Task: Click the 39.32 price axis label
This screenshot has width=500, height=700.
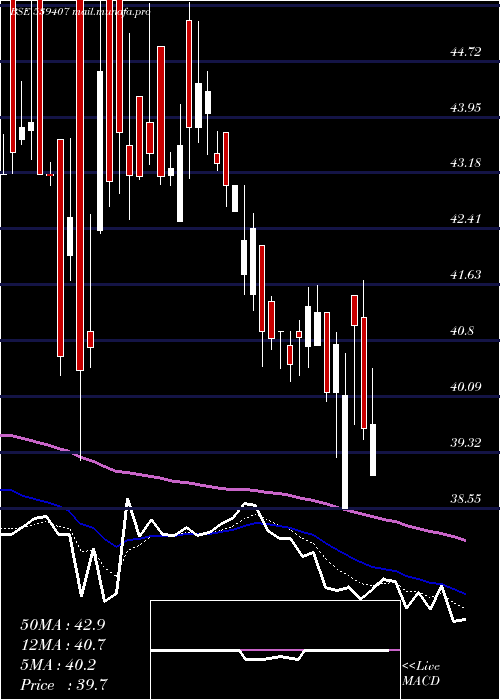Action: pyautogui.click(x=466, y=442)
